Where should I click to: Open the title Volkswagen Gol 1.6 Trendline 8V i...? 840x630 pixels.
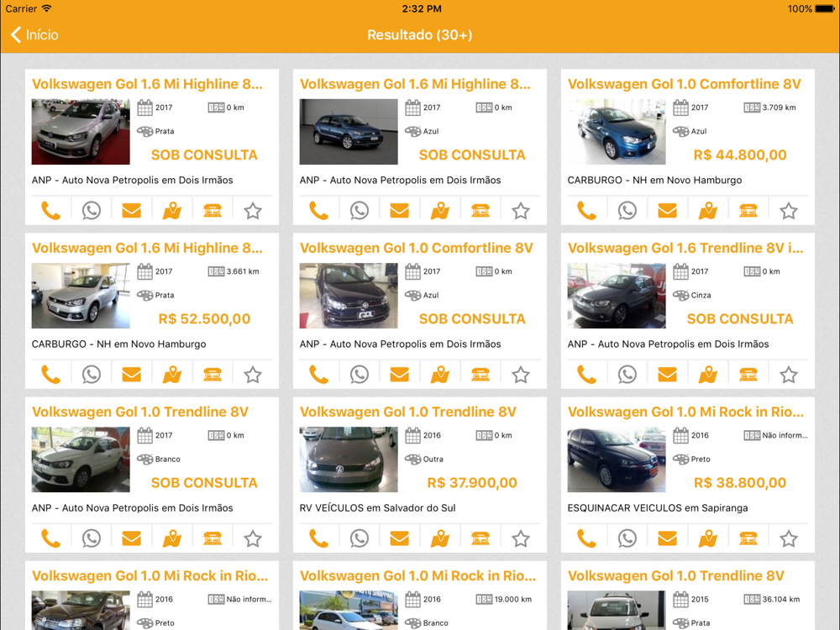click(x=685, y=248)
